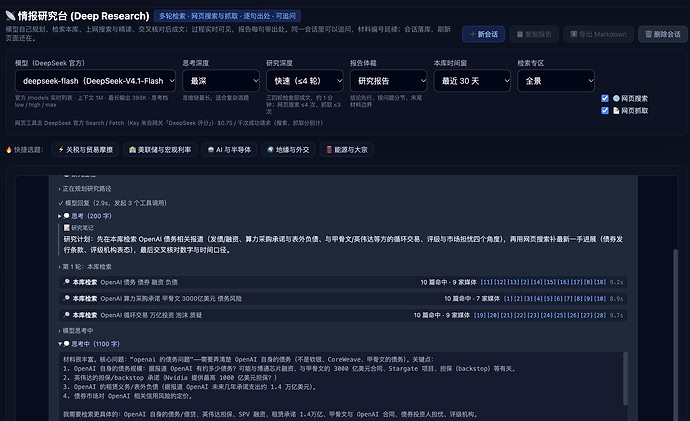The image size is (690, 421).
Task: Click the bubble icon beside 思考中 (1100 字)
Action: pyautogui.click(x=67, y=344)
